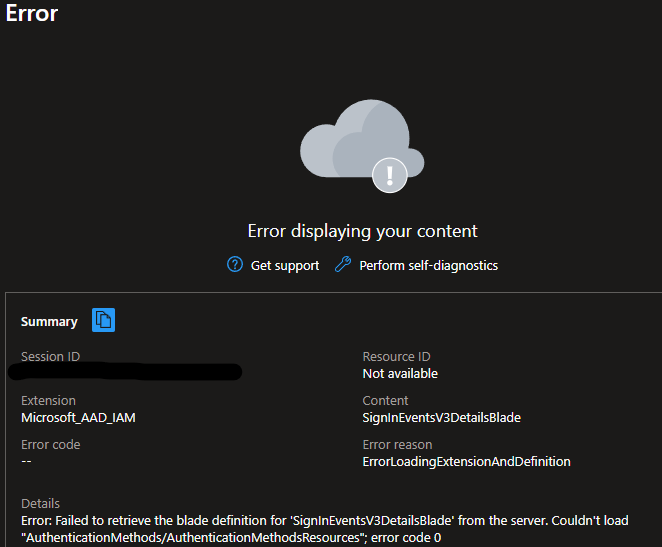Click the Content field label
Screen dimensions: 662x547
pyautogui.click(x=385, y=401)
